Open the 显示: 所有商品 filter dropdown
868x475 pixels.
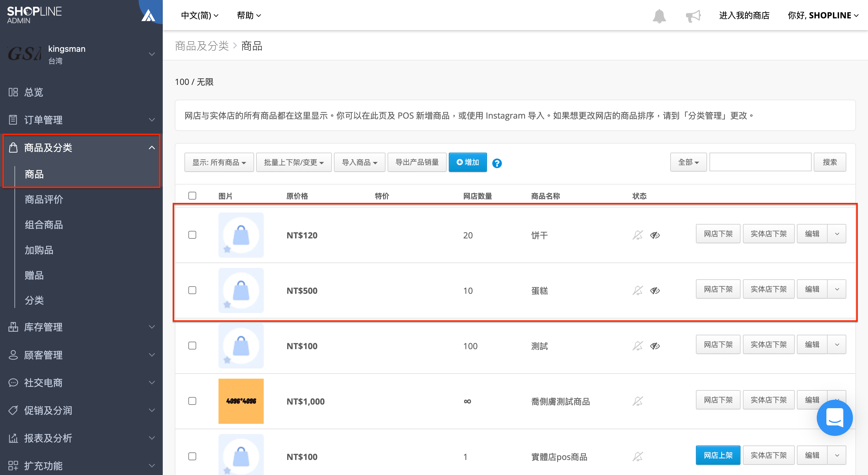[x=219, y=162]
